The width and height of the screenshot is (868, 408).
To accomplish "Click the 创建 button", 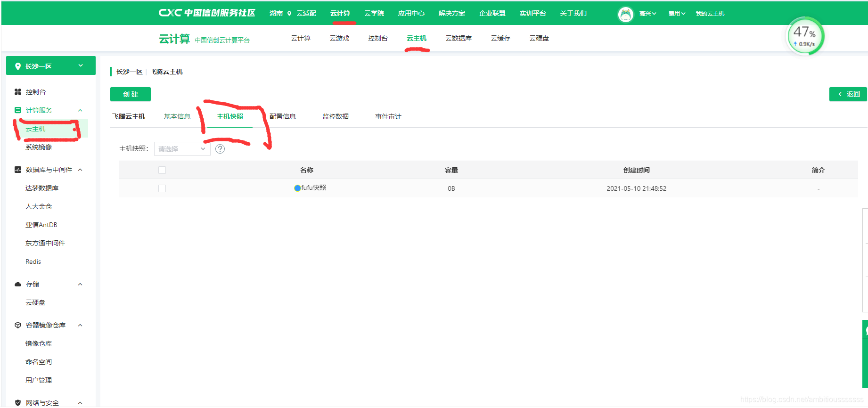I will point(131,94).
